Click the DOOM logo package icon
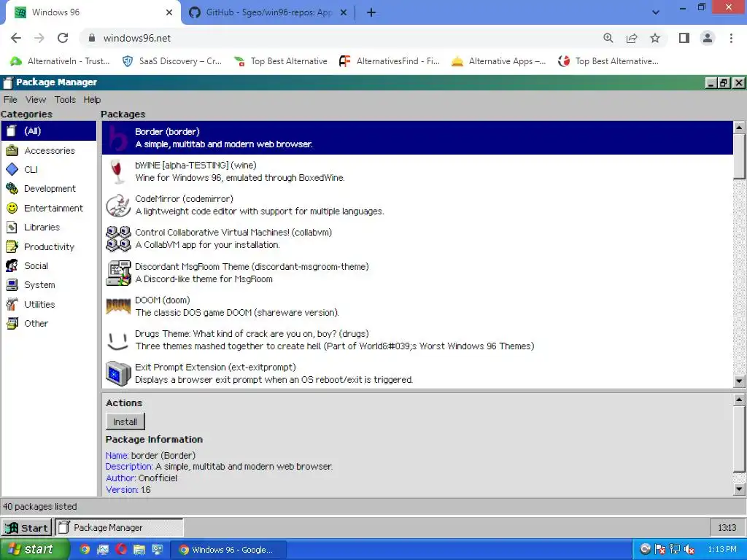The height and width of the screenshot is (560, 747). (x=118, y=306)
